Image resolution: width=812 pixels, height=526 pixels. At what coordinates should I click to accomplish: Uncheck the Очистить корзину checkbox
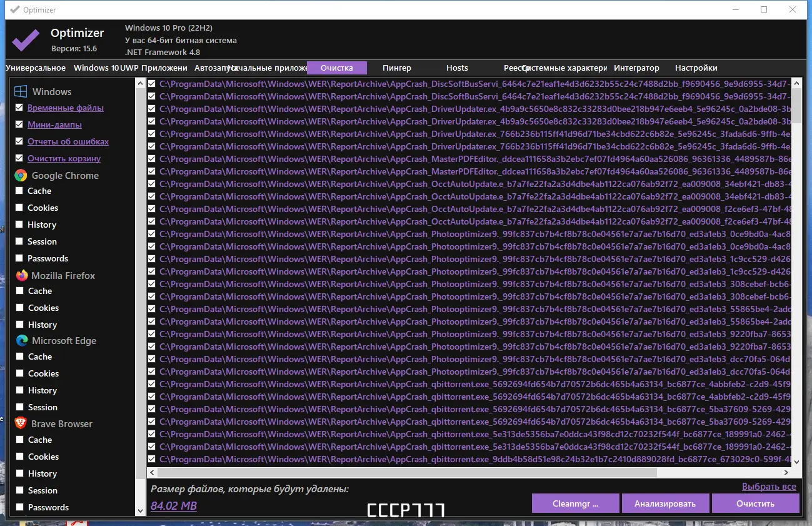(19, 158)
